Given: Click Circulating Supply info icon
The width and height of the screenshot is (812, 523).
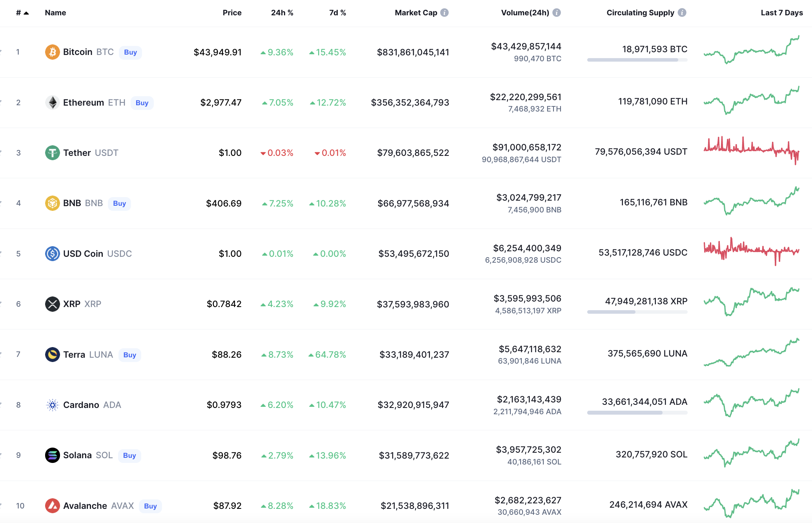Looking at the screenshot, I should [682, 13].
